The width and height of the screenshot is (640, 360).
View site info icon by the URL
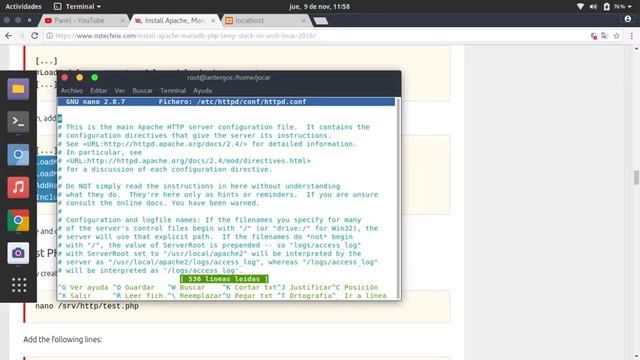point(49,36)
